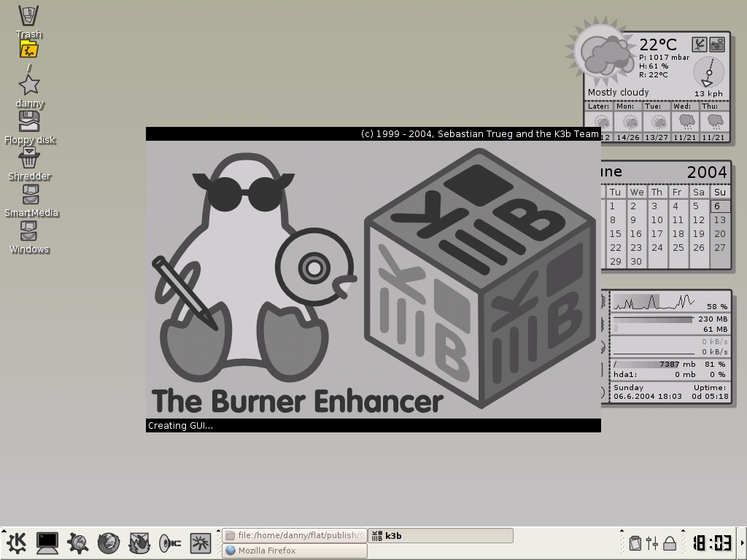The width and height of the screenshot is (747, 560).
Task: Switch to the k3b taskbar entry
Action: (441, 536)
